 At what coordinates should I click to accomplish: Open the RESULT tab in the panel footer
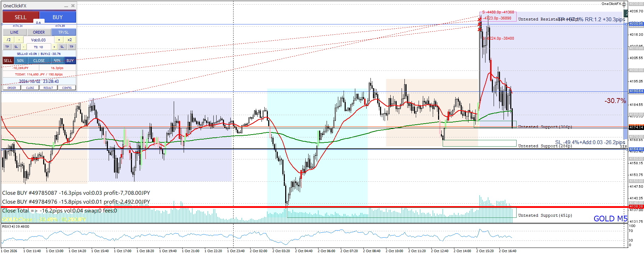[x=48, y=88]
